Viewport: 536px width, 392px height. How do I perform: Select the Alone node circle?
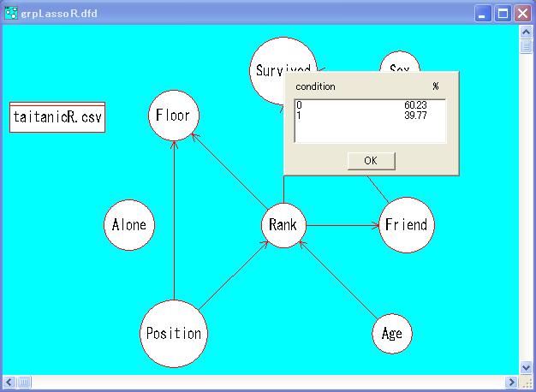[128, 225]
